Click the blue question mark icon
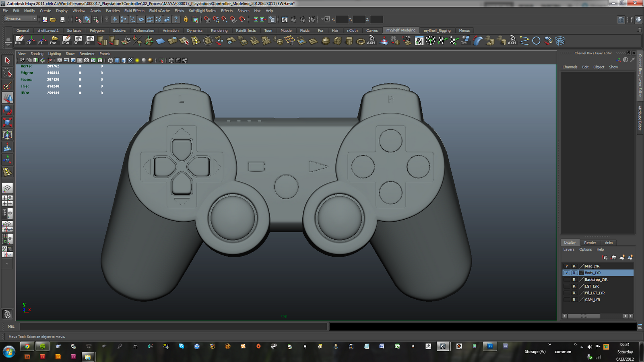The image size is (644, 362). [x=176, y=19]
